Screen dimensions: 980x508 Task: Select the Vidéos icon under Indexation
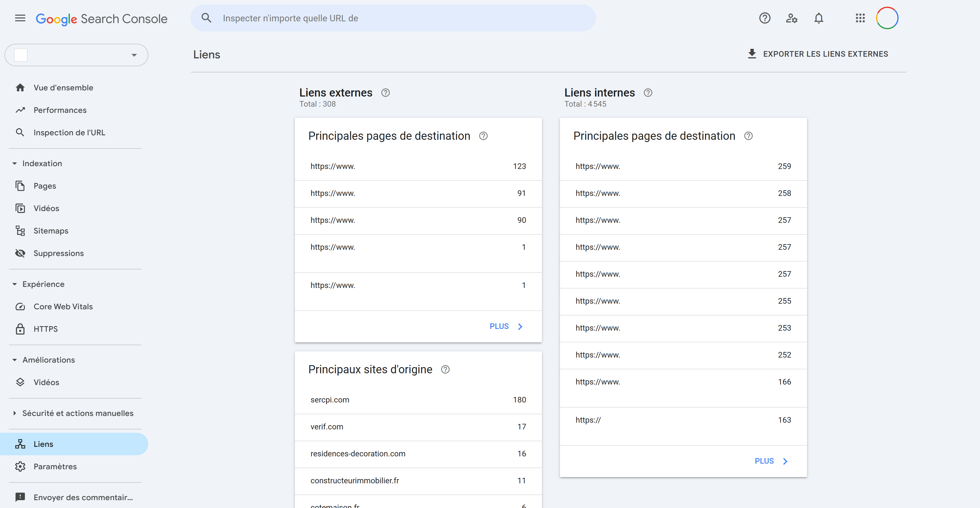tap(20, 208)
